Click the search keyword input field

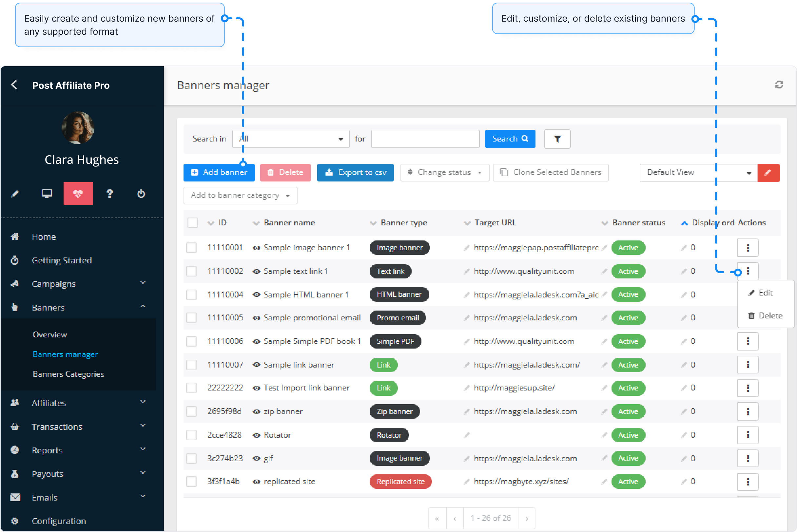point(425,139)
